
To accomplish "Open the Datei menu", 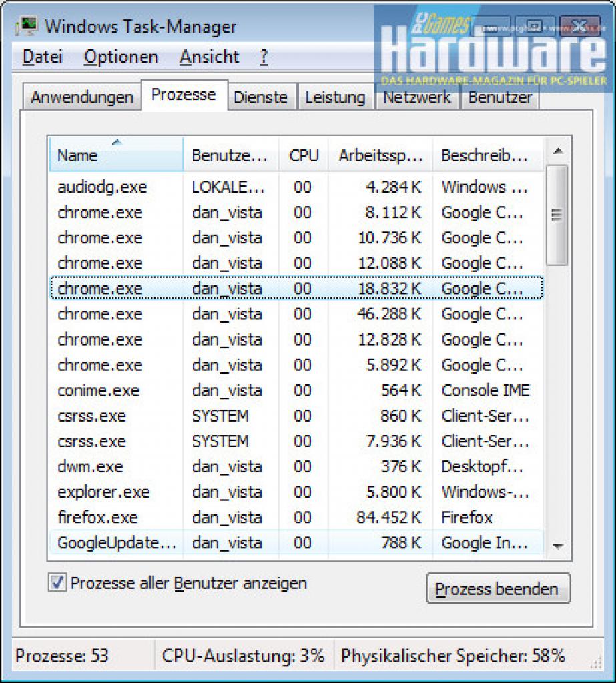I will 42,57.
